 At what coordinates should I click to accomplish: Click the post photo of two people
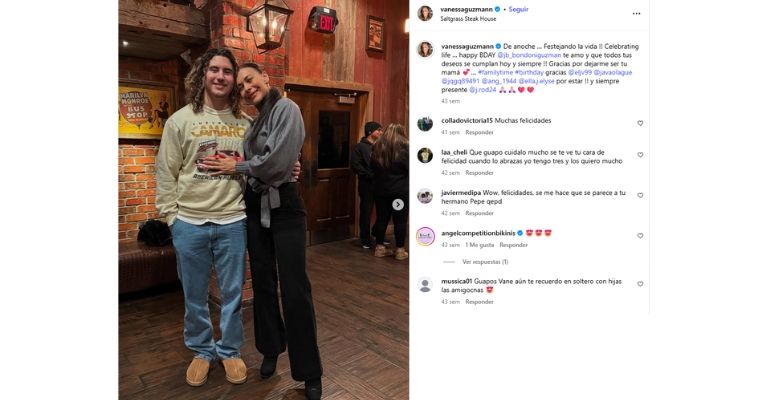264,200
